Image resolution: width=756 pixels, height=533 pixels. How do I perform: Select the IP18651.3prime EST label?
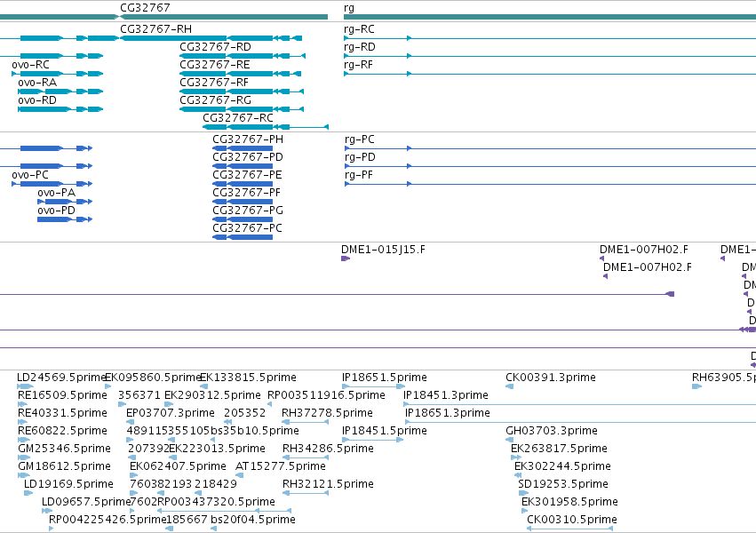point(448,413)
